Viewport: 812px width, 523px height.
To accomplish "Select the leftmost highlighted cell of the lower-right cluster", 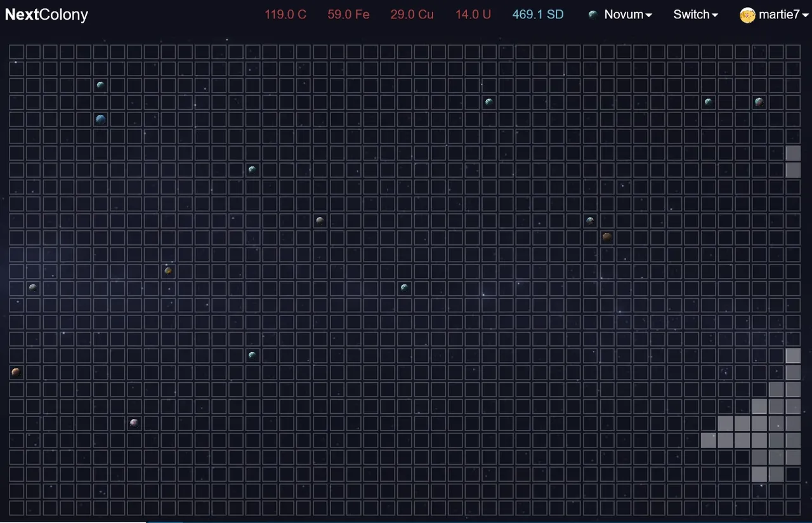I will pyautogui.click(x=709, y=440).
